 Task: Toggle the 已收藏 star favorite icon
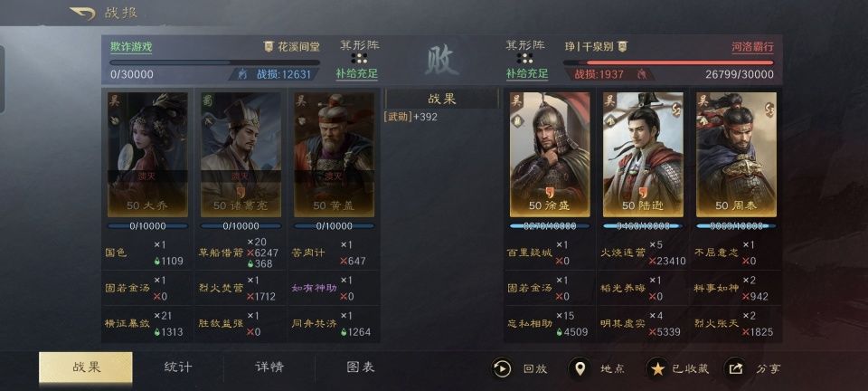tap(657, 368)
